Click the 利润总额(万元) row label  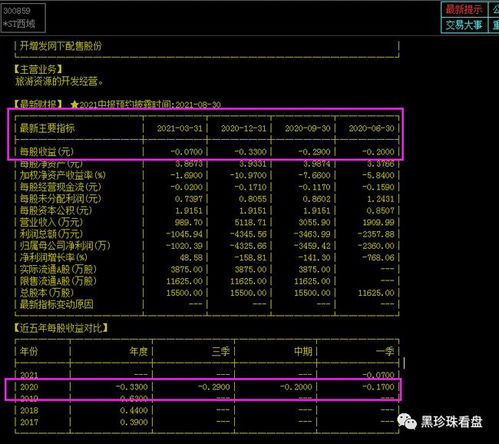[x=51, y=234]
